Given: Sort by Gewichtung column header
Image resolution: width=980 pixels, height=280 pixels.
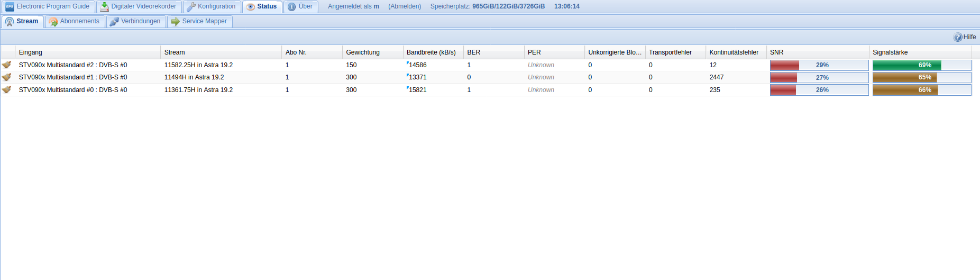Looking at the screenshot, I should click(x=372, y=52).
